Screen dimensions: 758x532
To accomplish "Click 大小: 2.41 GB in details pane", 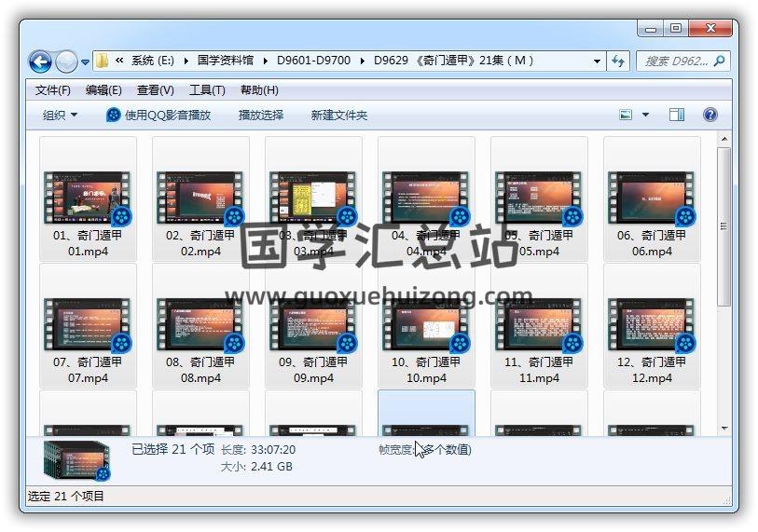I will pos(256,467).
